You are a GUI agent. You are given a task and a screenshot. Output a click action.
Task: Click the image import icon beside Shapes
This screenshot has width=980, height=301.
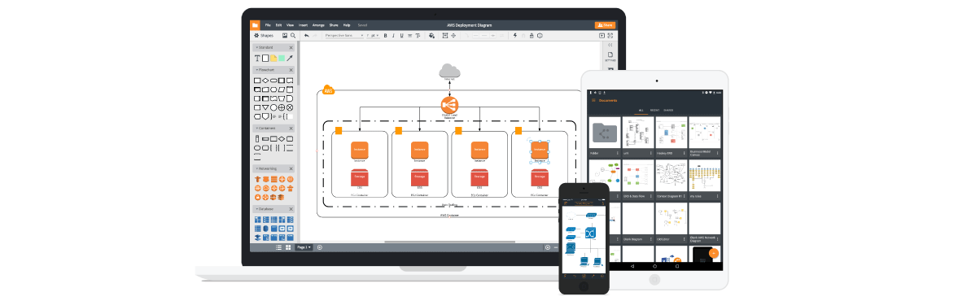pos(285,36)
